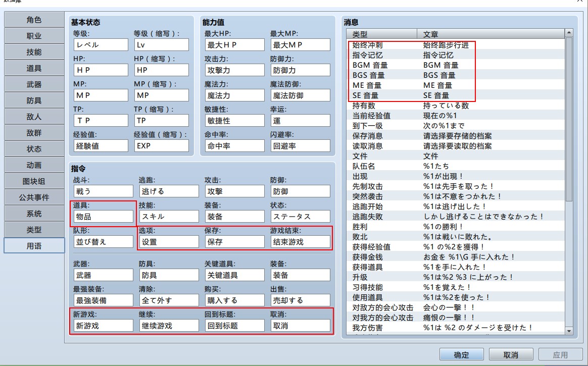Select the 升级 message row
Screen dimensions: 588x366
point(456,277)
